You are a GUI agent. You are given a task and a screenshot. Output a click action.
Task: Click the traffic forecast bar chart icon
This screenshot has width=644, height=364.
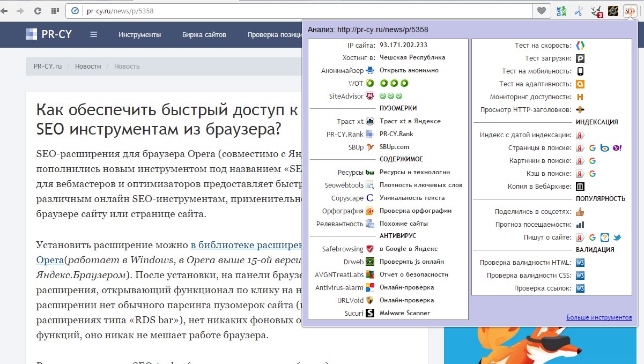coord(580,225)
